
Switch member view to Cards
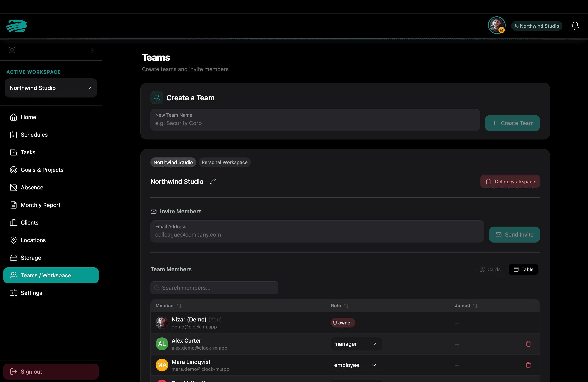coord(490,269)
